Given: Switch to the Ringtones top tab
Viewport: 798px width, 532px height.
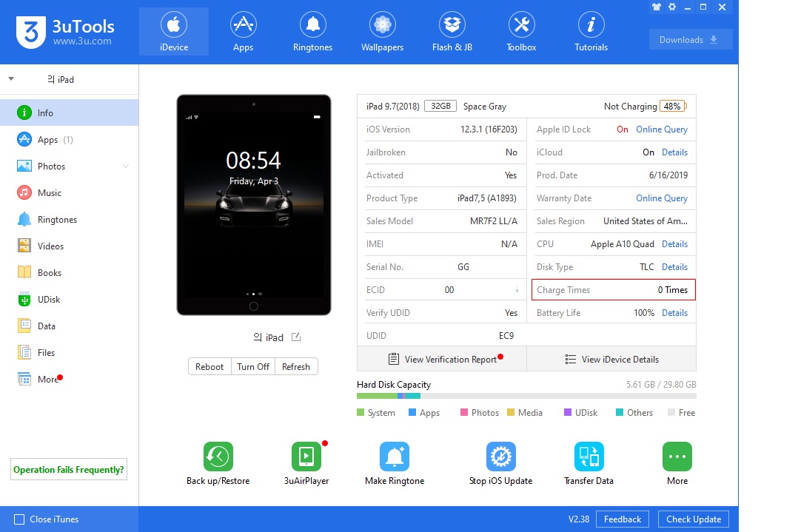Looking at the screenshot, I should (312, 32).
